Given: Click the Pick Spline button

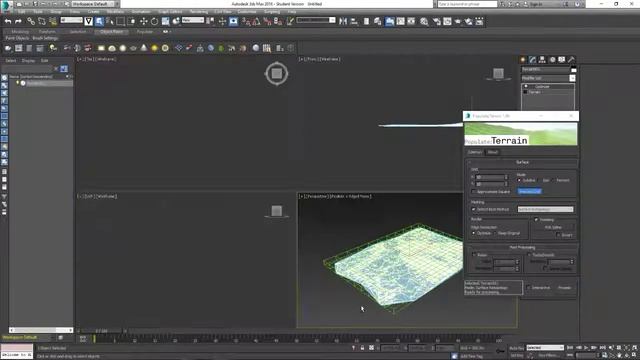Looking at the screenshot, I should pyautogui.click(x=553, y=227).
